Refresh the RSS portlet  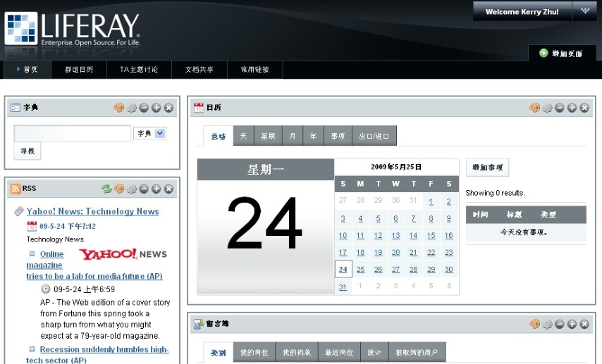(x=106, y=189)
